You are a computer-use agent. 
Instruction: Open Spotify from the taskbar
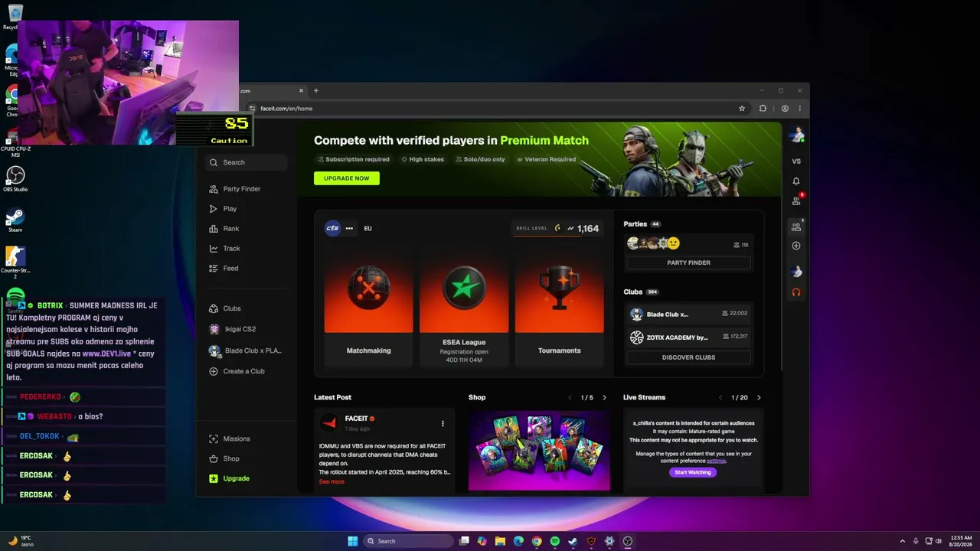tap(555, 541)
